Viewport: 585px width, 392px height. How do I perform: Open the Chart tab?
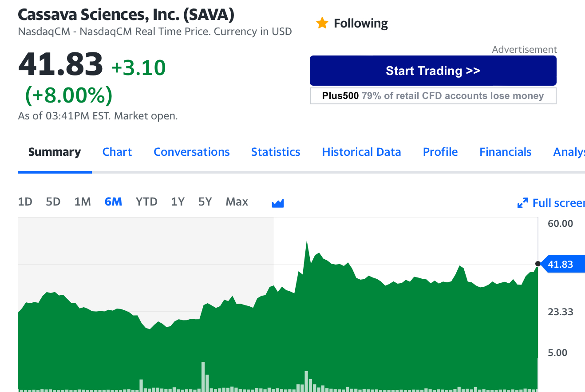click(117, 152)
